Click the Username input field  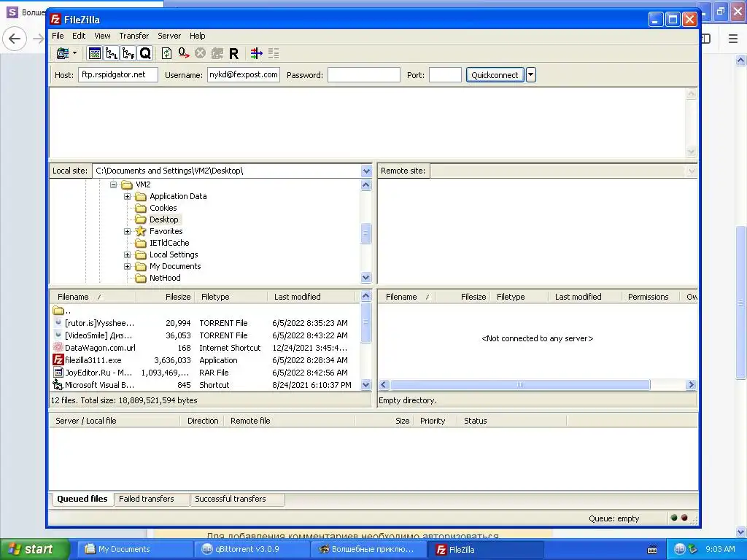tap(244, 75)
